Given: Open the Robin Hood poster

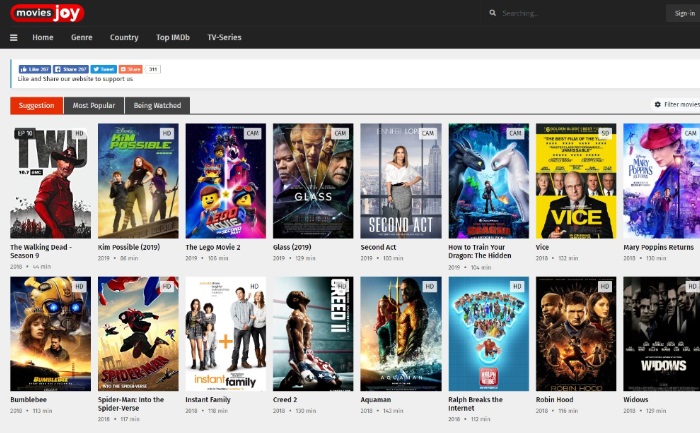Looking at the screenshot, I should 576,334.
